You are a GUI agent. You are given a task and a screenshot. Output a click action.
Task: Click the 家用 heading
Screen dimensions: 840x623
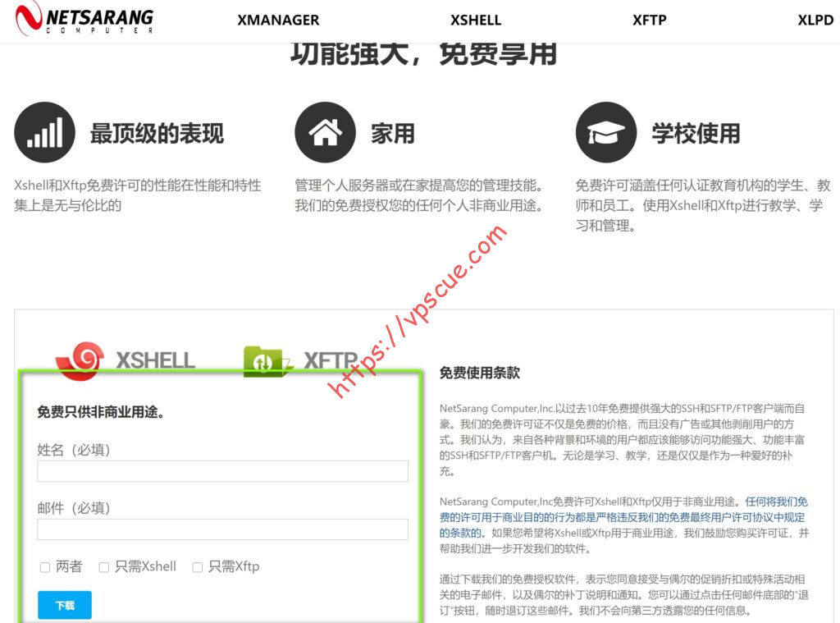coord(393,134)
